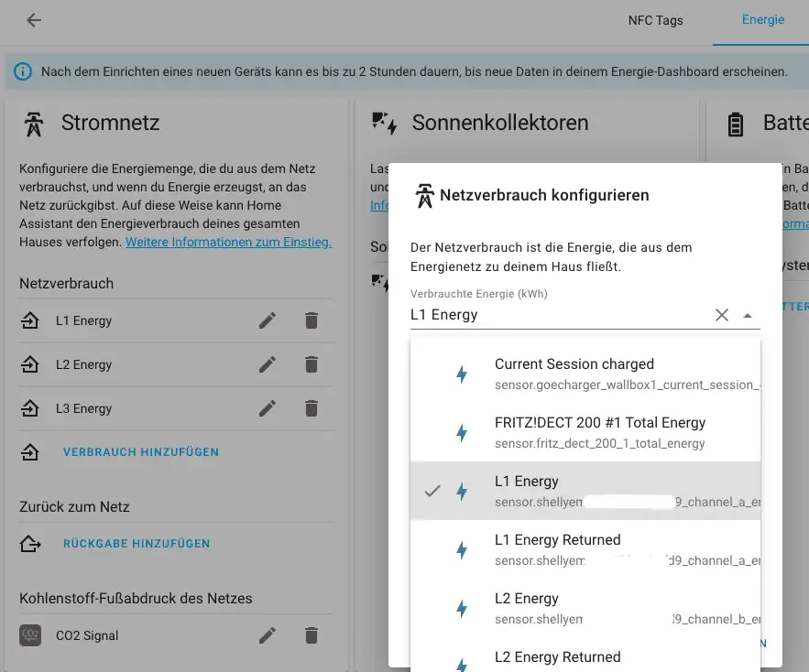Screen dimensions: 809x672
Task: Clear the selected L1 Energy value
Action: [722, 315]
